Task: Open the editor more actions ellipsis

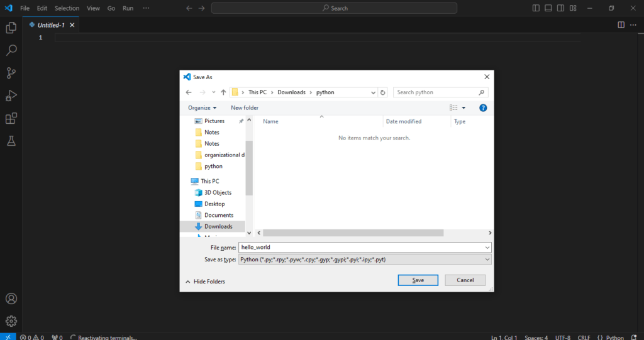Action: (x=633, y=25)
